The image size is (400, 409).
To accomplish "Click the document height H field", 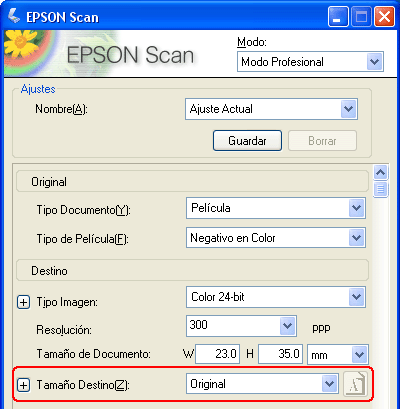I will (x=280, y=354).
